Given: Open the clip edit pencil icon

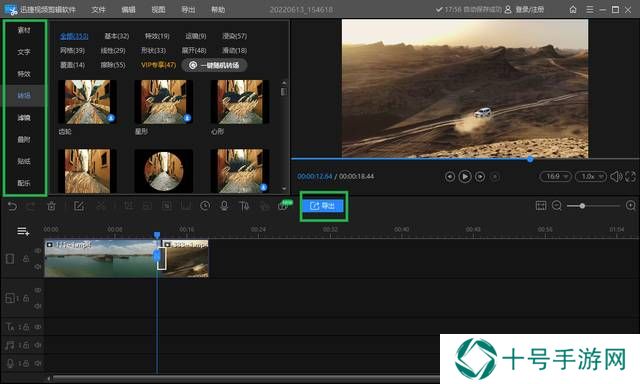Looking at the screenshot, I should pyautogui.click(x=79, y=206).
